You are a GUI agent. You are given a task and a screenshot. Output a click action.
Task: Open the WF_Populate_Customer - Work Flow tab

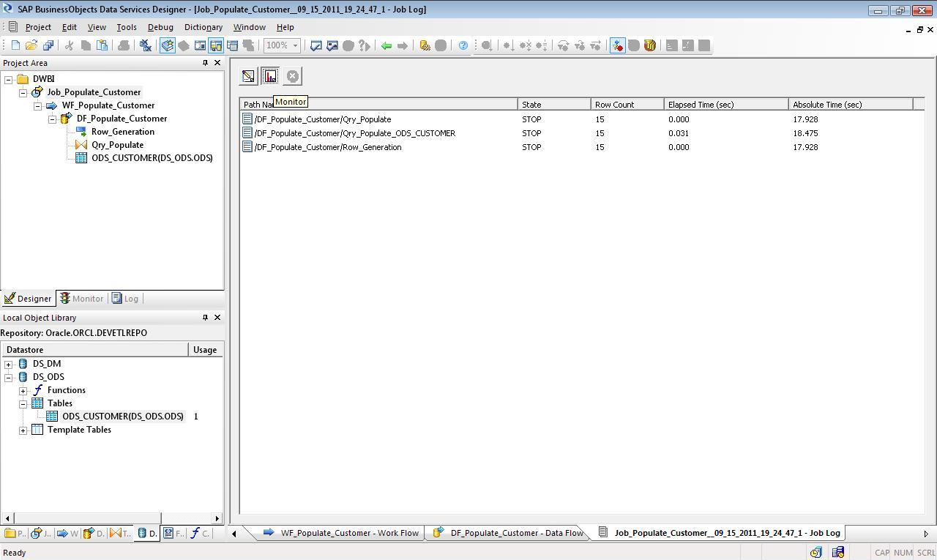click(341, 533)
